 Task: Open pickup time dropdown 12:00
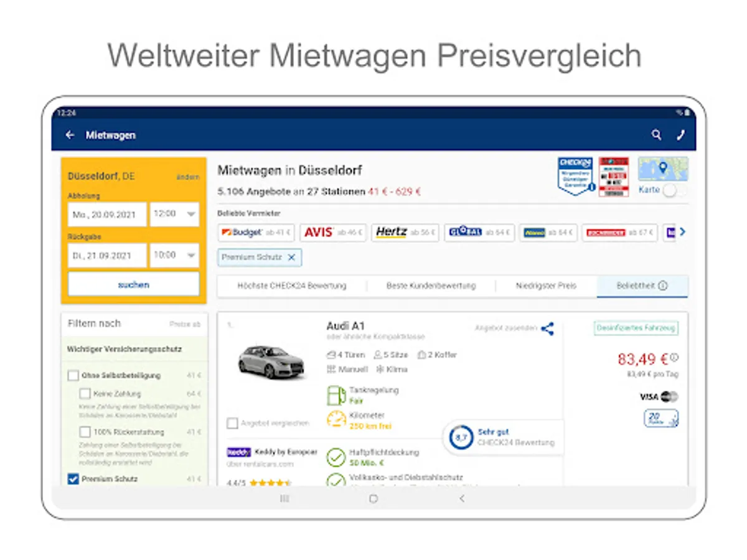point(174,214)
